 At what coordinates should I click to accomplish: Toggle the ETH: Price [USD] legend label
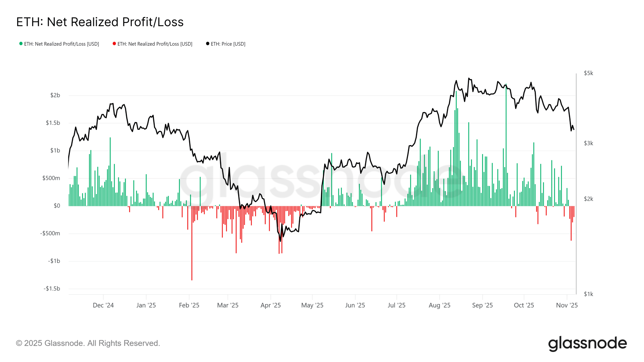228,44
